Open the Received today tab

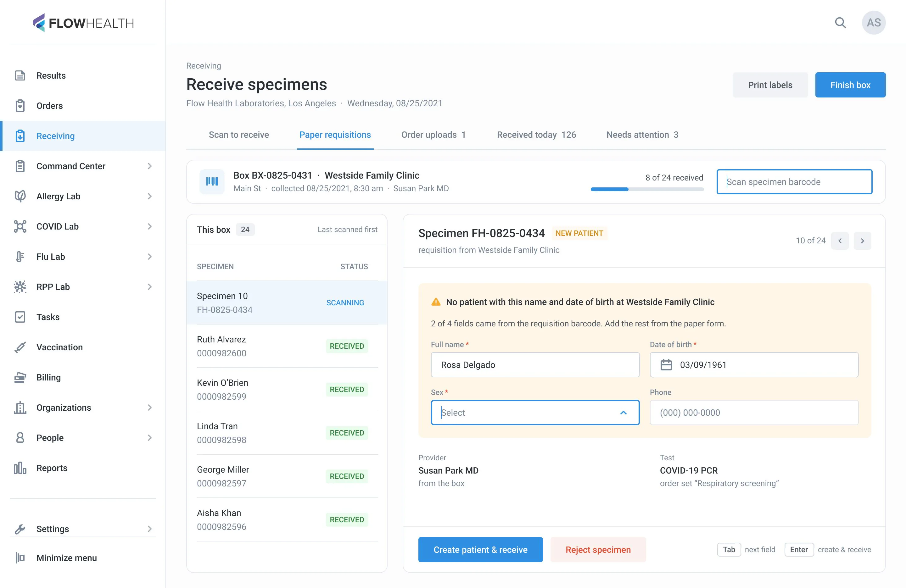pos(536,135)
